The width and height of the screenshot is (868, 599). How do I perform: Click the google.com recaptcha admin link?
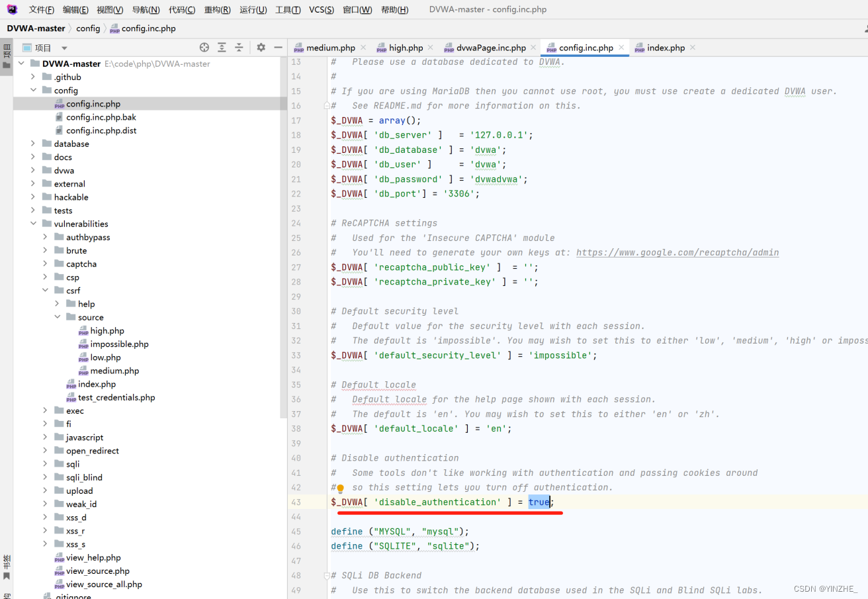pyautogui.click(x=677, y=253)
